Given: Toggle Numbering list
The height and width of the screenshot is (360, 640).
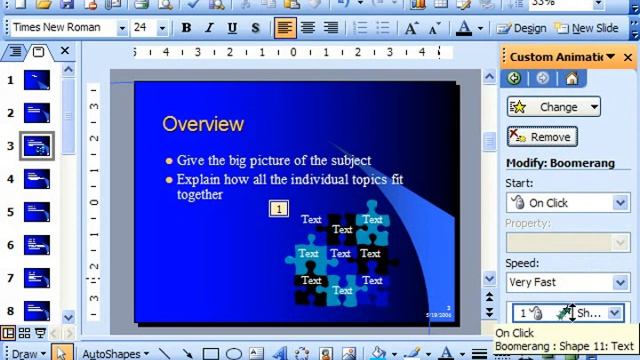Looking at the screenshot, I should (360, 28).
